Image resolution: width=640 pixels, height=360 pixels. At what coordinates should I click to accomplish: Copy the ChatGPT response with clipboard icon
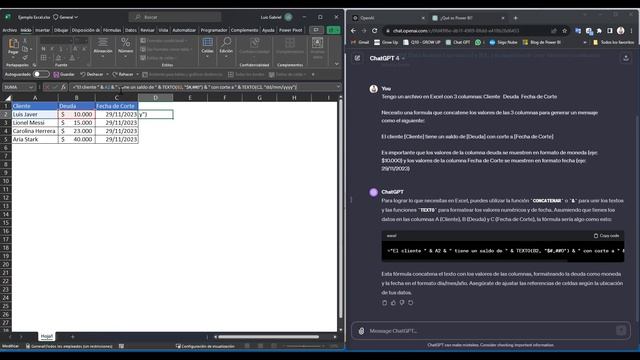tap(384, 303)
